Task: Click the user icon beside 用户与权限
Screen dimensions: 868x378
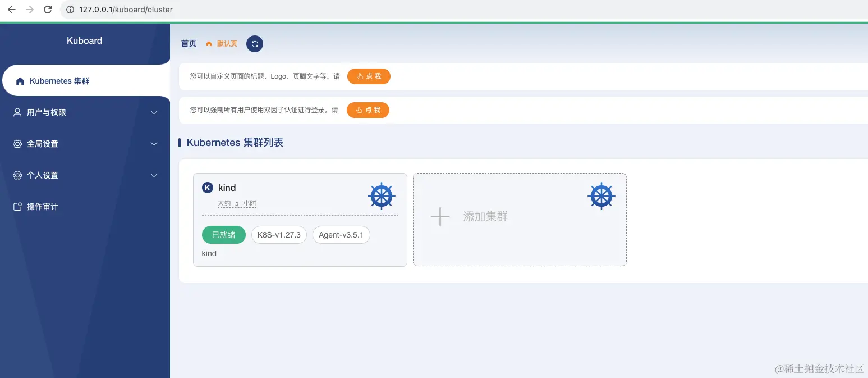Action: click(17, 112)
